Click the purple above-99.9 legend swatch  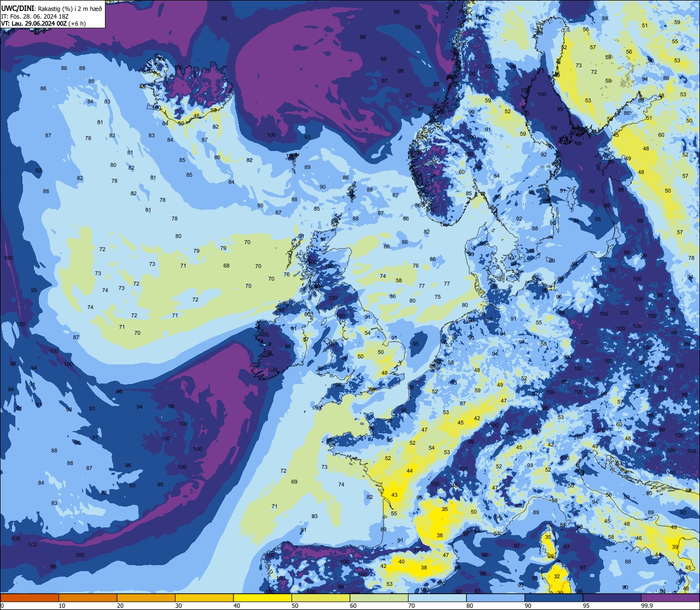tap(670, 597)
